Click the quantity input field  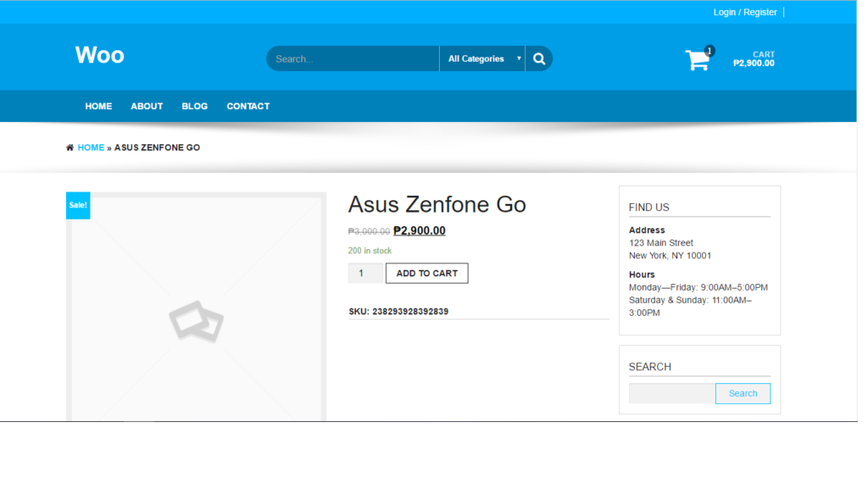[364, 273]
